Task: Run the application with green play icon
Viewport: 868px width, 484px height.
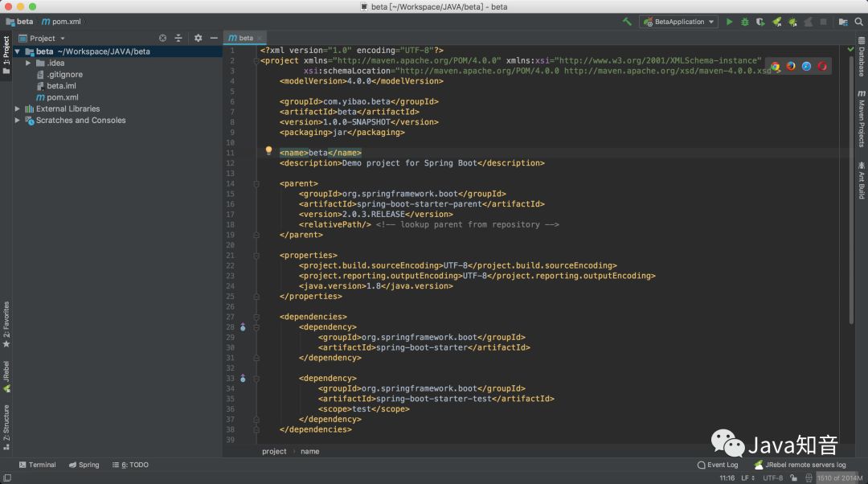Action: (x=729, y=22)
